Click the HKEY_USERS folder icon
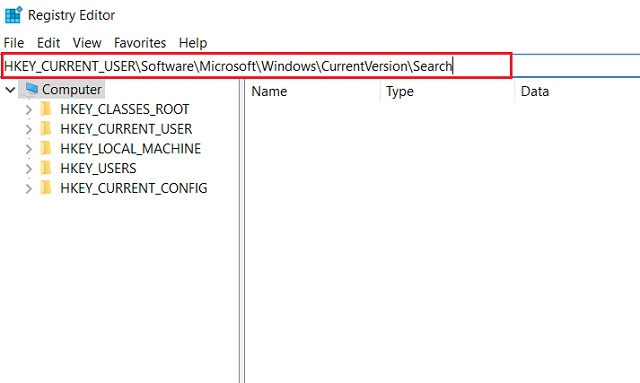The width and height of the screenshot is (640, 383). pyautogui.click(x=46, y=168)
